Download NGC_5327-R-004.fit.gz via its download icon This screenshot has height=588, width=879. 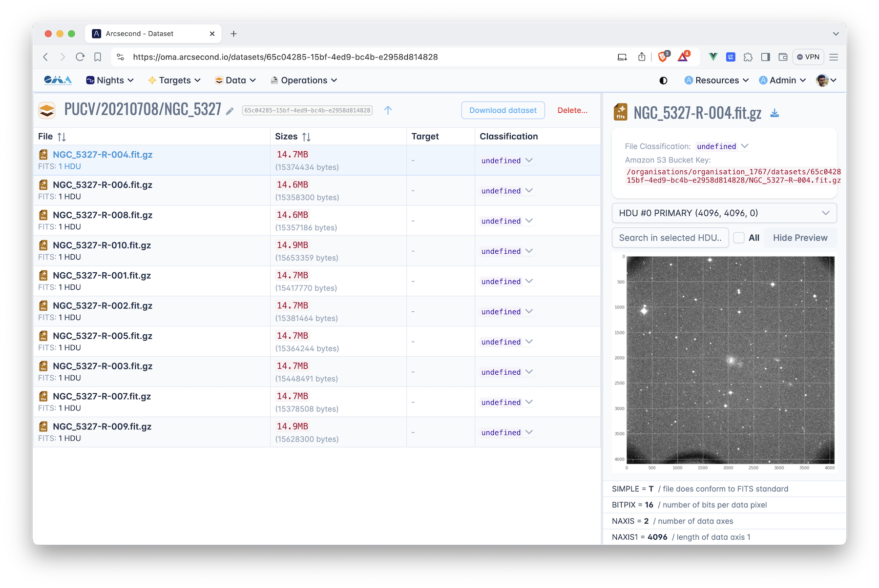click(774, 113)
